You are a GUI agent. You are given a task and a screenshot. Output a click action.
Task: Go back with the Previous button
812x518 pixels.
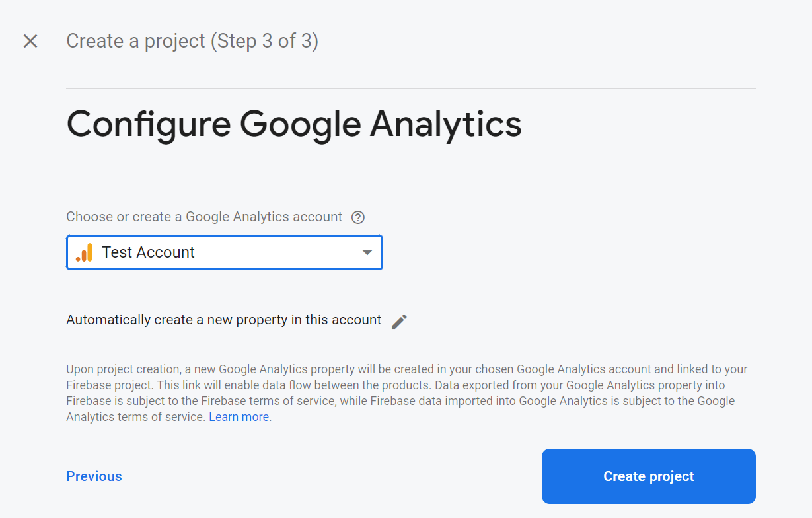coord(94,476)
